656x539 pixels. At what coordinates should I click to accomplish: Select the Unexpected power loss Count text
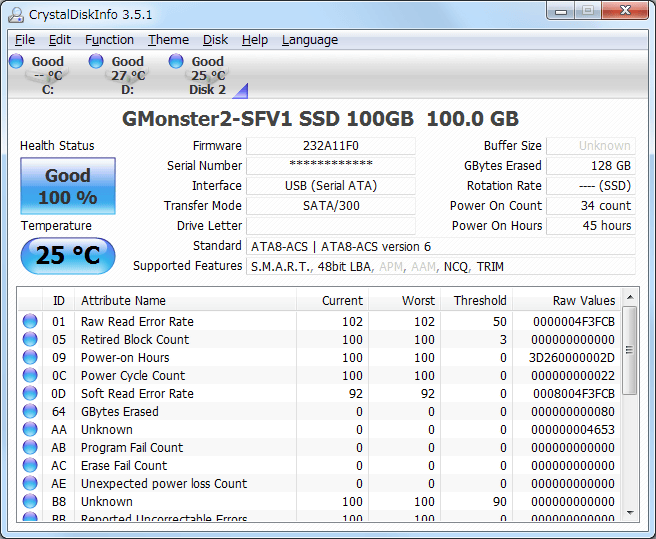(164, 483)
